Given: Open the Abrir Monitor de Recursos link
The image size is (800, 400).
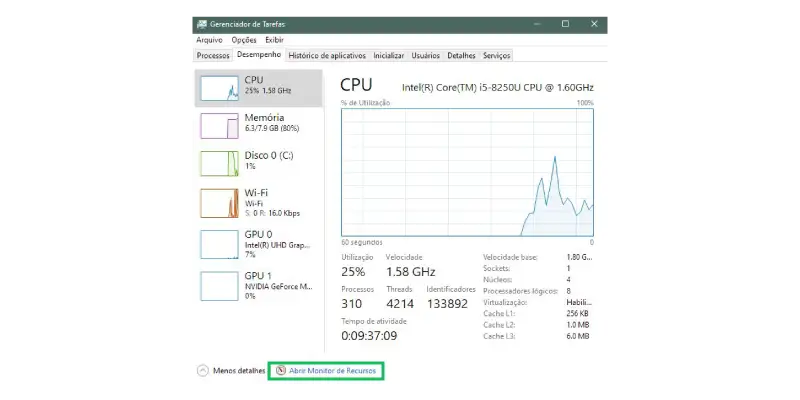Looking at the screenshot, I should pos(332,370).
